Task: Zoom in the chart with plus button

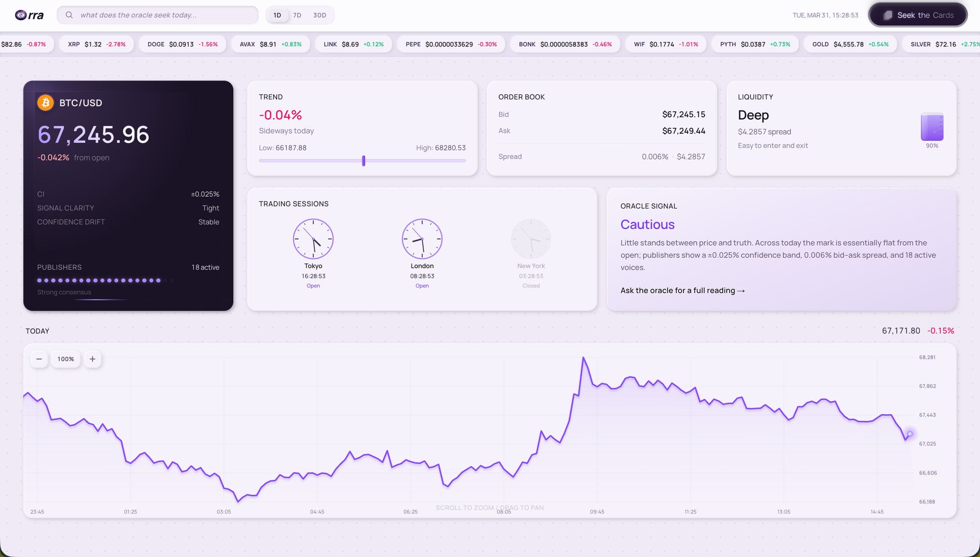Action: (92, 359)
